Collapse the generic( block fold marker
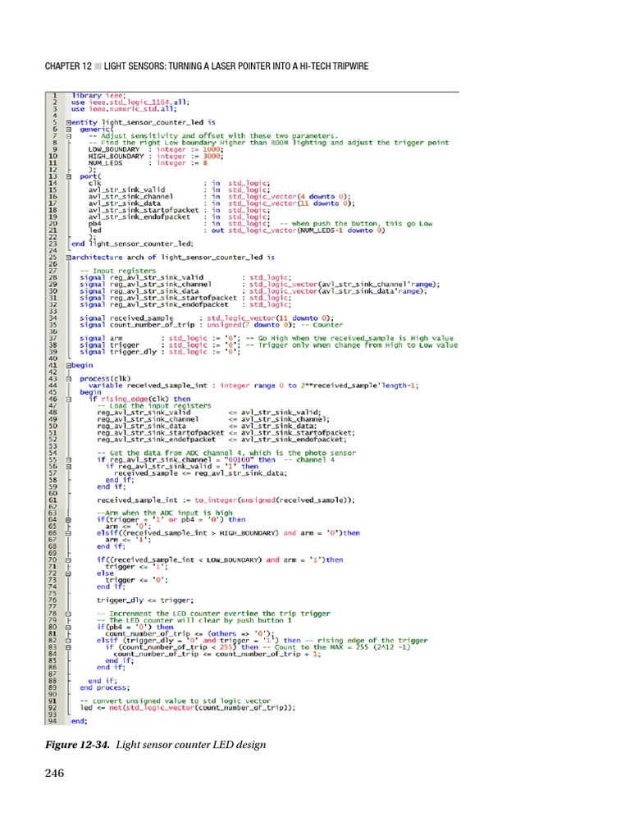This screenshot has height=840, width=630. 68,129
